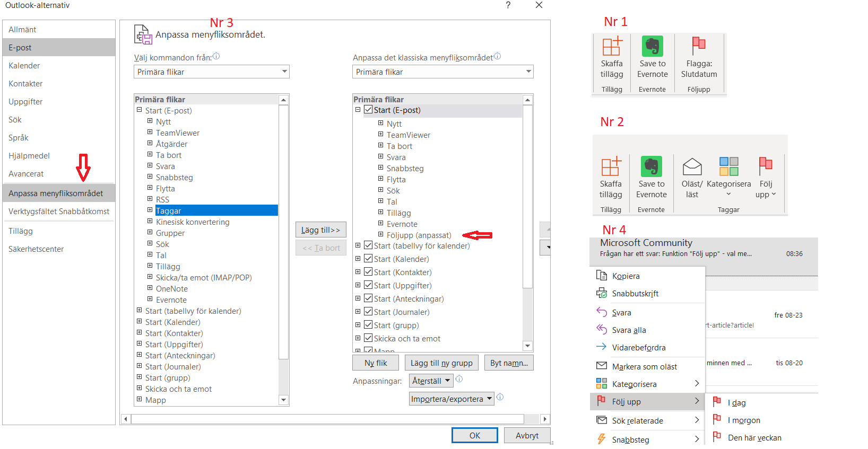Viewport: 868px width, 449px height.
Task: Uncheck Start (Uppgifter) checkbox in right list
Action: (x=368, y=285)
